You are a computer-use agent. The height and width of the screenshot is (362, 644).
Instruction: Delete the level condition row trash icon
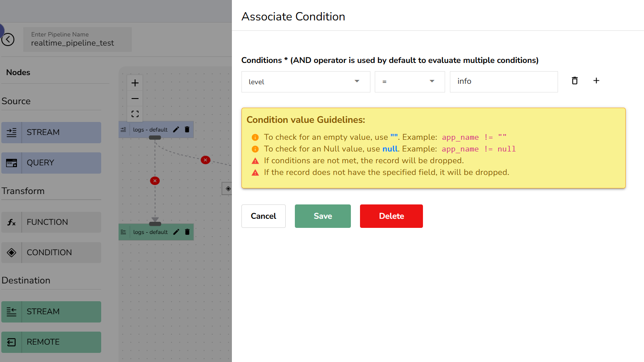point(575,81)
